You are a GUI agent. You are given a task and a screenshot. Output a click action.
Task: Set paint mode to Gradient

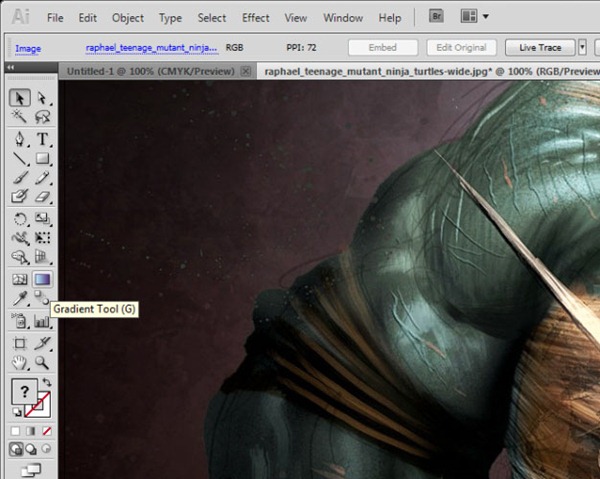click(31, 431)
